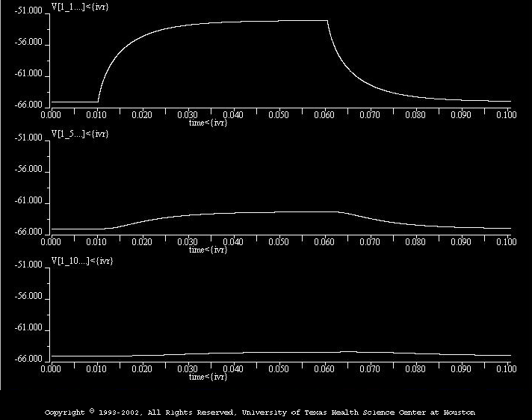
Task: Select the 0.080 x-axis tick in middle plot
Action: 415,242
